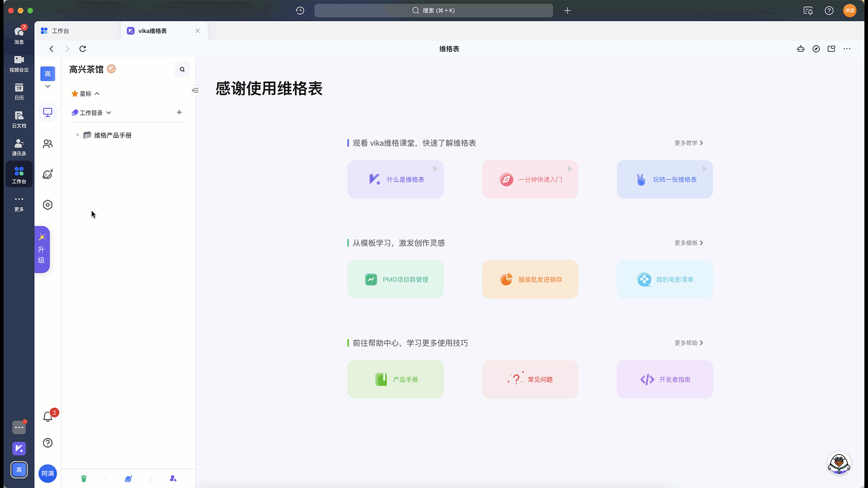Open PMO项目群管理 template
868x488 pixels.
(395, 279)
